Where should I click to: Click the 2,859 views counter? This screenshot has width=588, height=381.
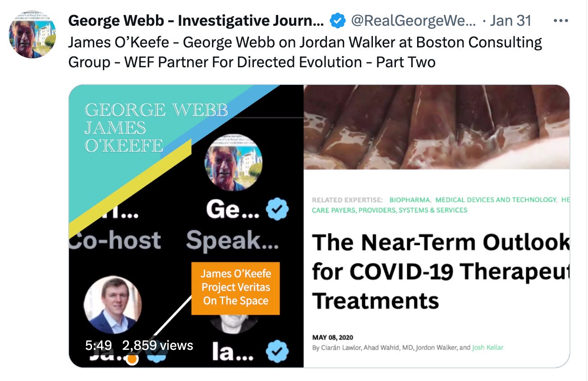coord(158,345)
